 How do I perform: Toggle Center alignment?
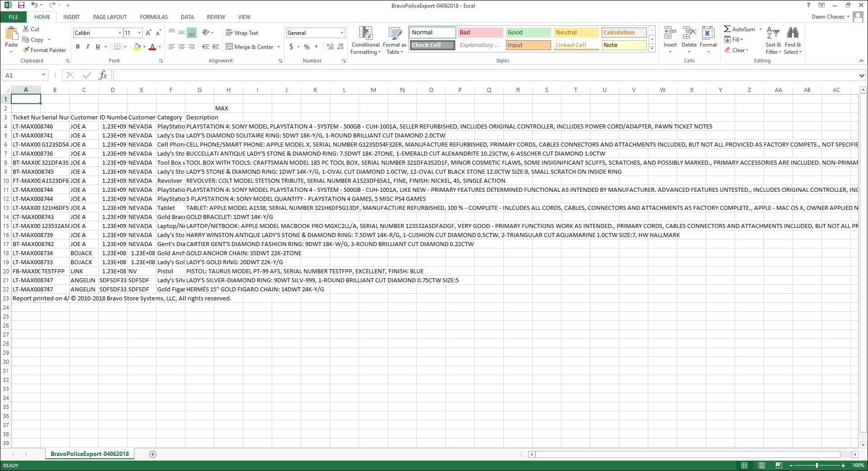tap(181, 47)
